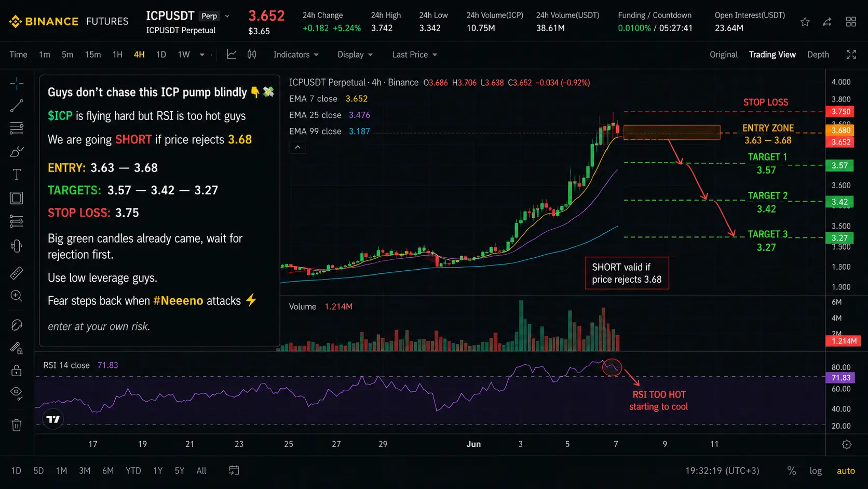Set date range to 3M
The height and width of the screenshot is (489, 868).
[85, 471]
